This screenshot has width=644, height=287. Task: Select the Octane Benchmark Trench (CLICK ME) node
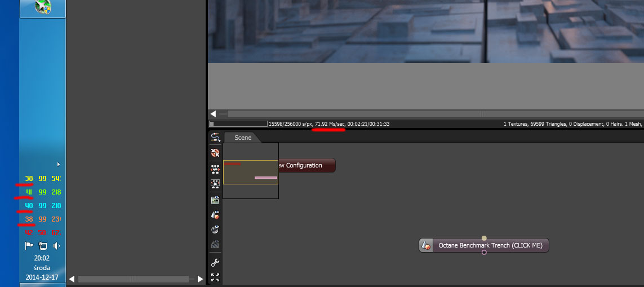click(x=484, y=245)
